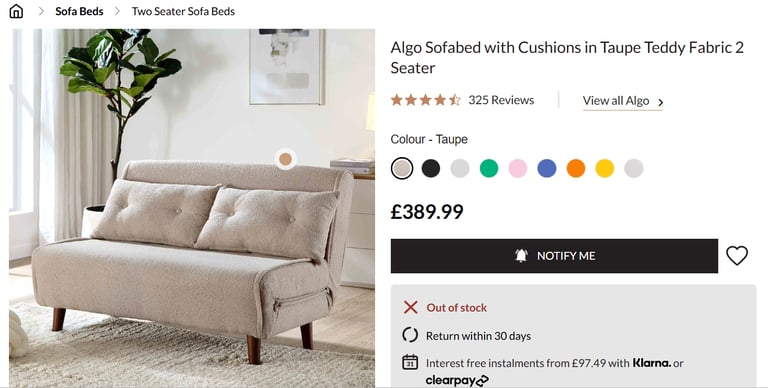768x388 pixels.
Task: Add sofa to wishlist heart icon
Action: (x=737, y=255)
